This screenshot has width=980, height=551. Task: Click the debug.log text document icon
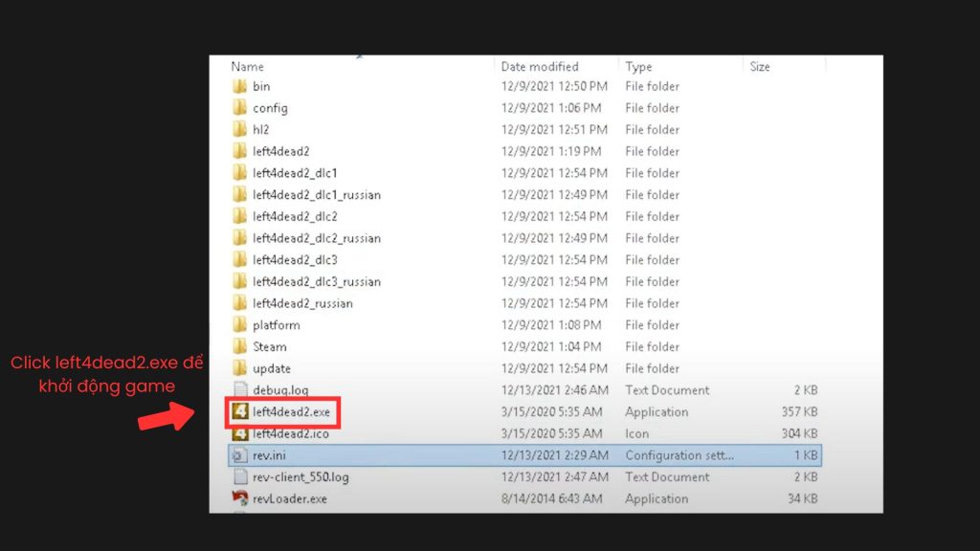click(240, 390)
